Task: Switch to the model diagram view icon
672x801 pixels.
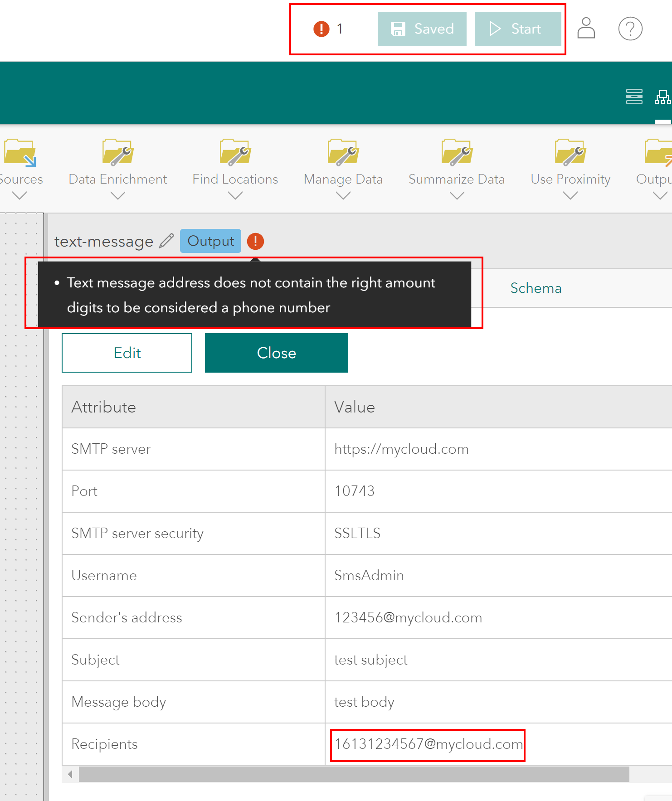Action: 662,97
